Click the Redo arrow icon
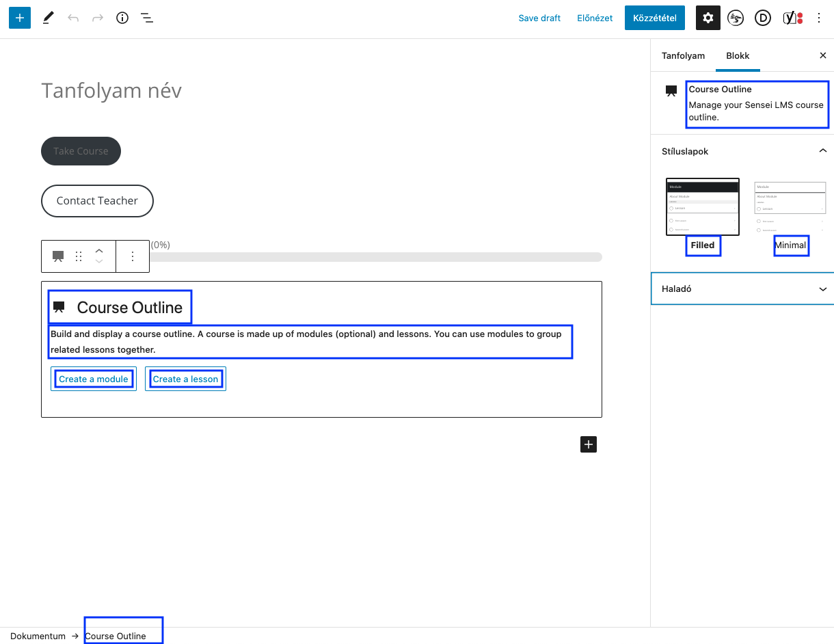Screen dimensions: 834x644 tap(98, 18)
